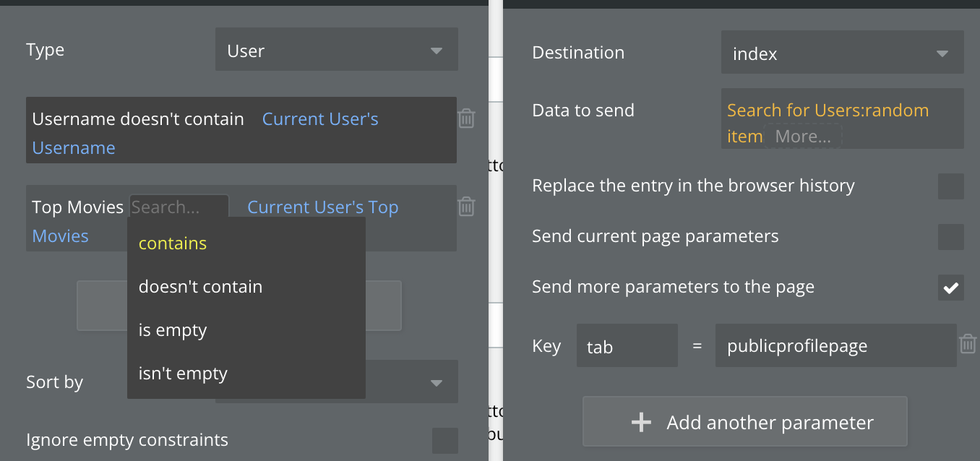The height and width of the screenshot is (461, 980).
Task: Click Current User's Top Movies expression
Action: [322, 207]
